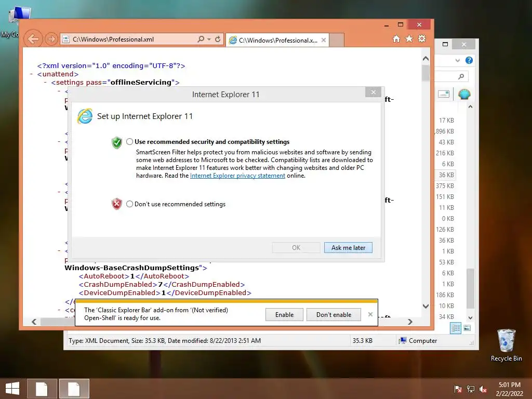Open Internet Explorer privacy statement link
Image resolution: width=532 pixels, height=399 pixels.
[237, 176]
